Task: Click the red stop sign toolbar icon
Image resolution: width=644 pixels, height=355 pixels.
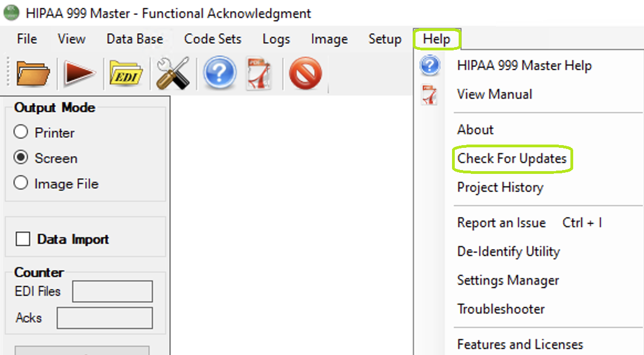Action: tap(305, 73)
